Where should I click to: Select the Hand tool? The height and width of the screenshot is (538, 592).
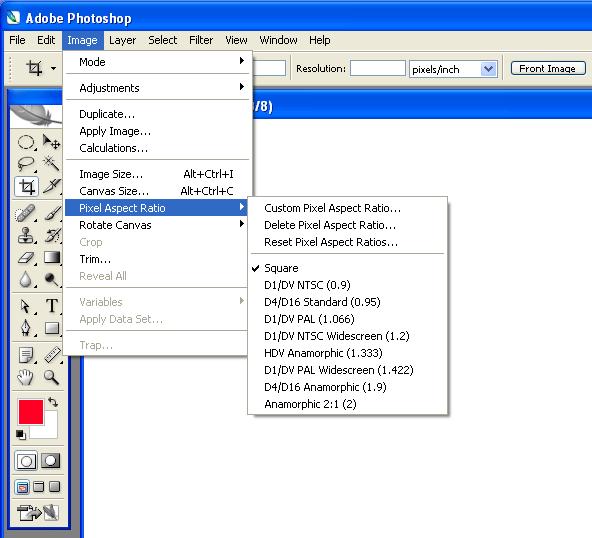25,377
